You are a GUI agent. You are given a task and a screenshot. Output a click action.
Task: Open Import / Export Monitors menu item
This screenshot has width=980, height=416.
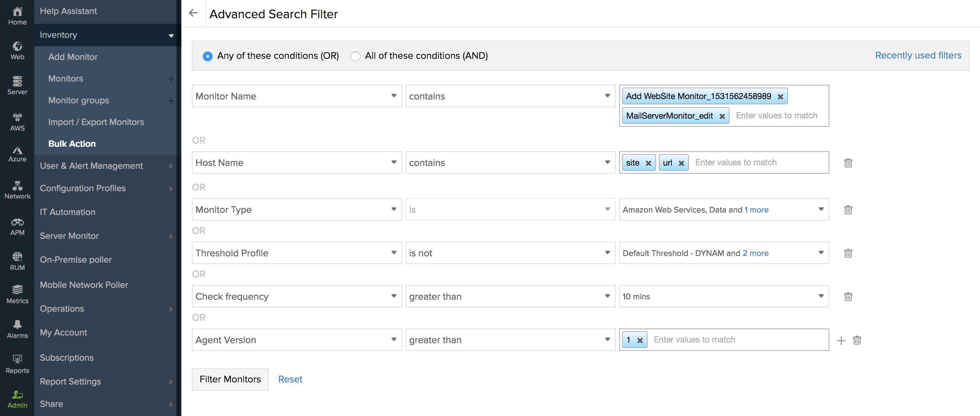[x=96, y=122]
